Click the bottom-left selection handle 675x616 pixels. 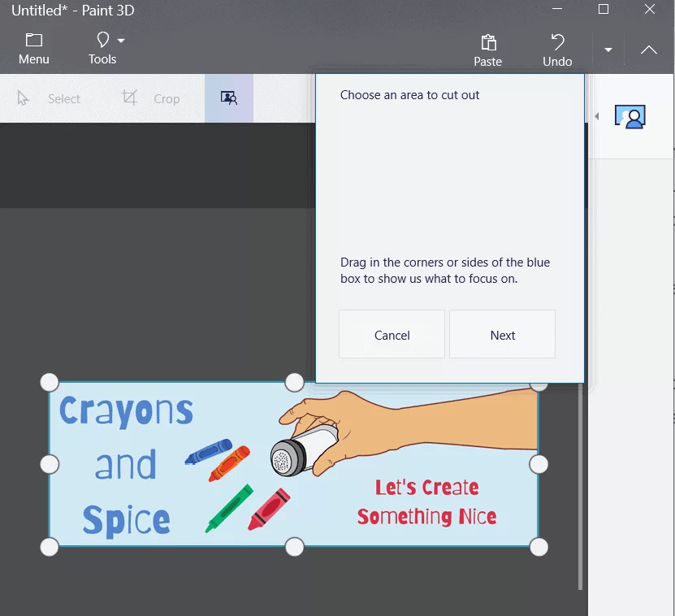coord(50,547)
